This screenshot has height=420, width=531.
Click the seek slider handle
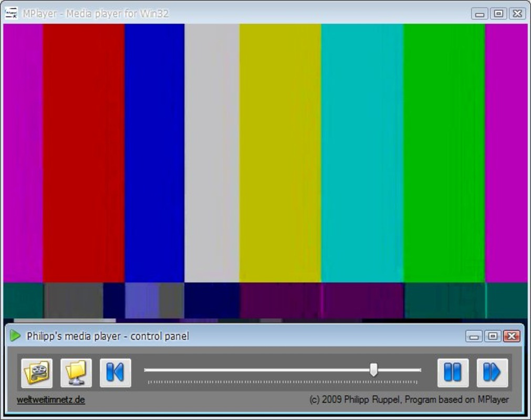pyautogui.click(x=373, y=370)
